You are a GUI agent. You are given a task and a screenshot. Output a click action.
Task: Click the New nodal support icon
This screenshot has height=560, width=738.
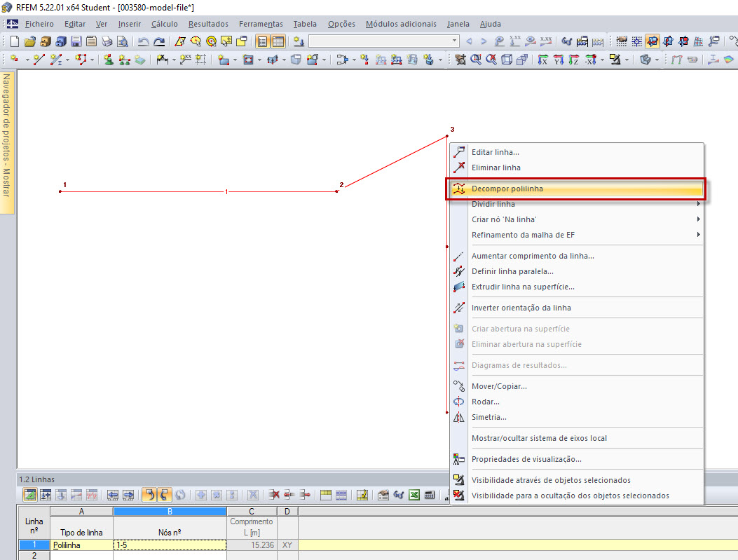pyautogui.click(x=109, y=60)
